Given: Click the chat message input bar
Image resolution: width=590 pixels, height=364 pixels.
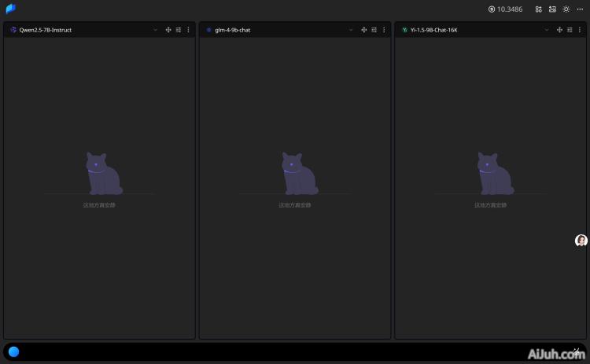Looking at the screenshot, I should point(291,351).
